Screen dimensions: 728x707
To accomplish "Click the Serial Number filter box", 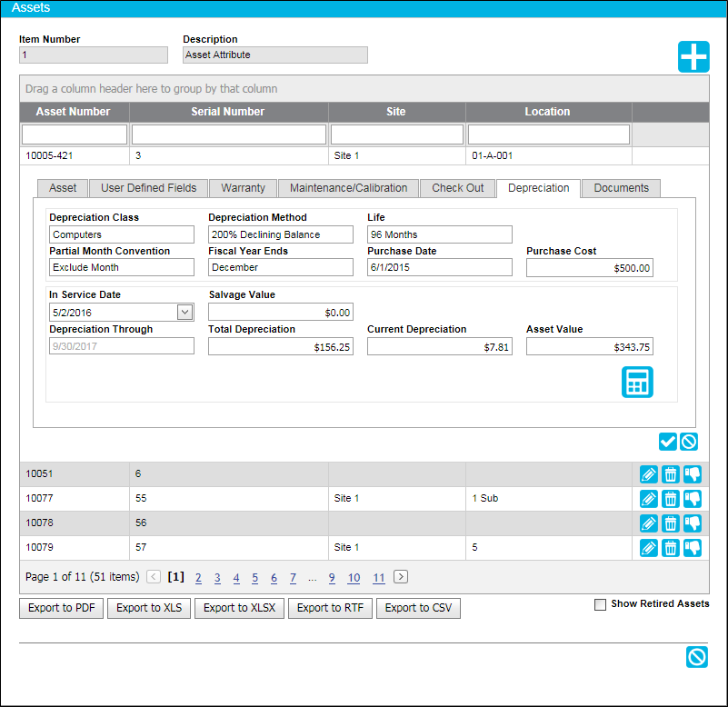I will 229,134.
